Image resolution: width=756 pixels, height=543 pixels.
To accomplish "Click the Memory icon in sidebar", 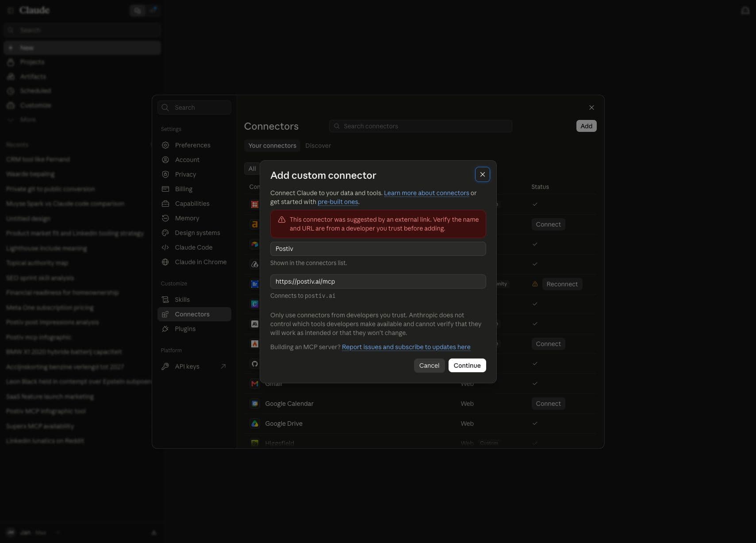I will pyautogui.click(x=165, y=218).
